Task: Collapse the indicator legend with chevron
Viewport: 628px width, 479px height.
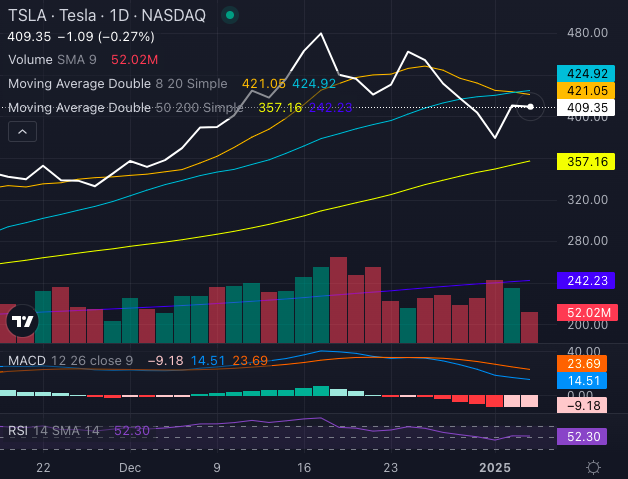Action: pos(22,130)
